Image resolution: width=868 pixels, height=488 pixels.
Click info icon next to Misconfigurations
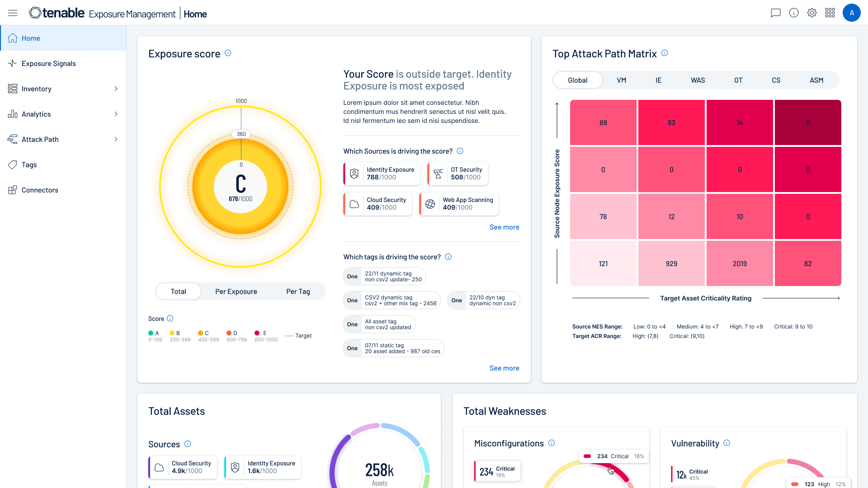552,443
